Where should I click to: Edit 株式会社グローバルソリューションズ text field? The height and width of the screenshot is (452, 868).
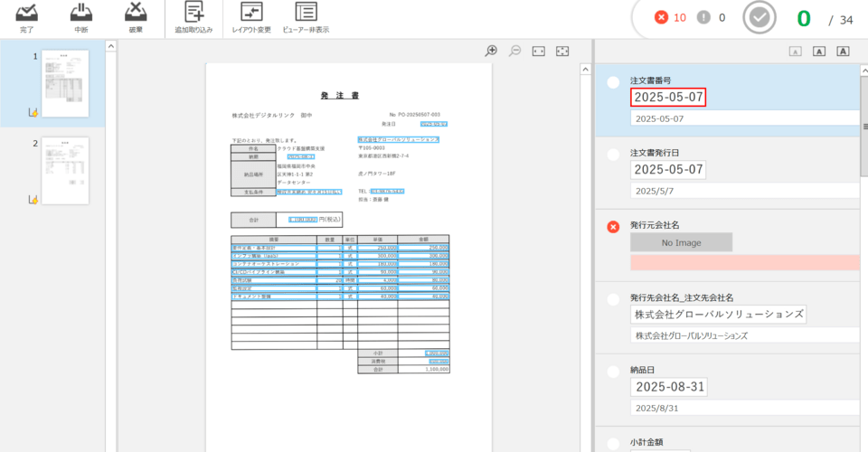click(x=744, y=335)
